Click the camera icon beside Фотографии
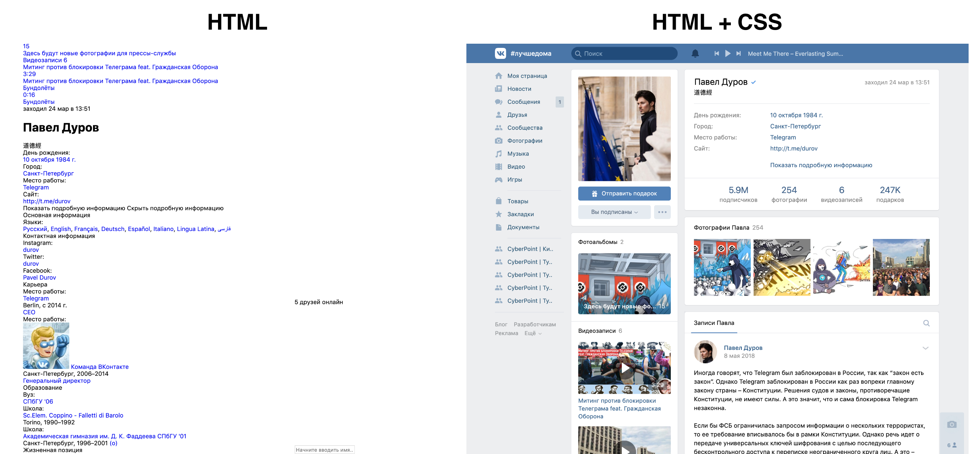 (x=498, y=141)
